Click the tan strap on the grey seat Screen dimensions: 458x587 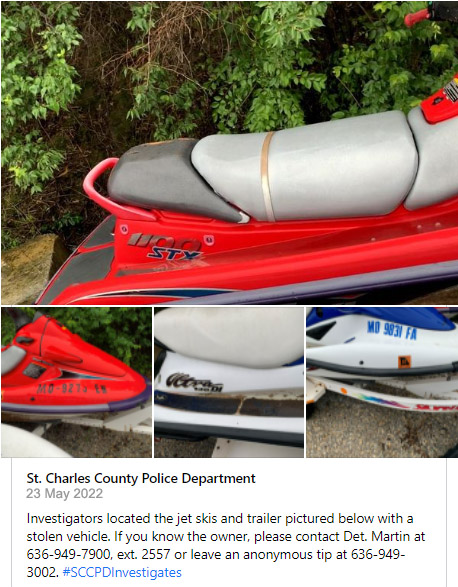(267, 176)
